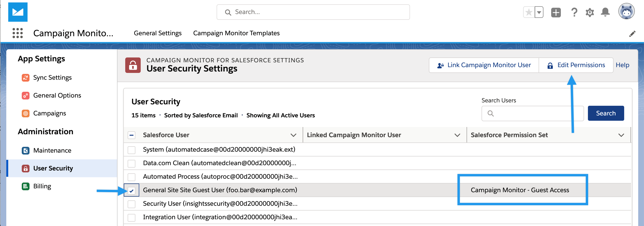Click the Billing spreadsheet icon

pyautogui.click(x=25, y=187)
